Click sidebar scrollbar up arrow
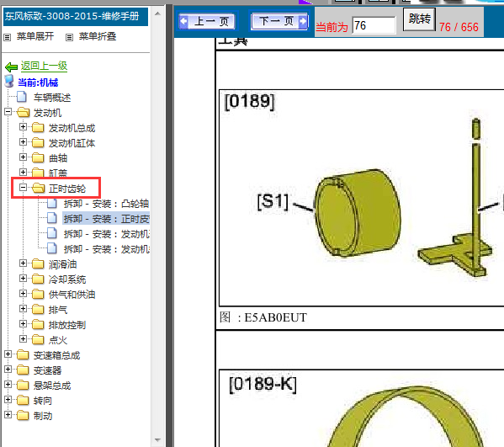The width and height of the screenshot is (504, 447). (157, 13)
